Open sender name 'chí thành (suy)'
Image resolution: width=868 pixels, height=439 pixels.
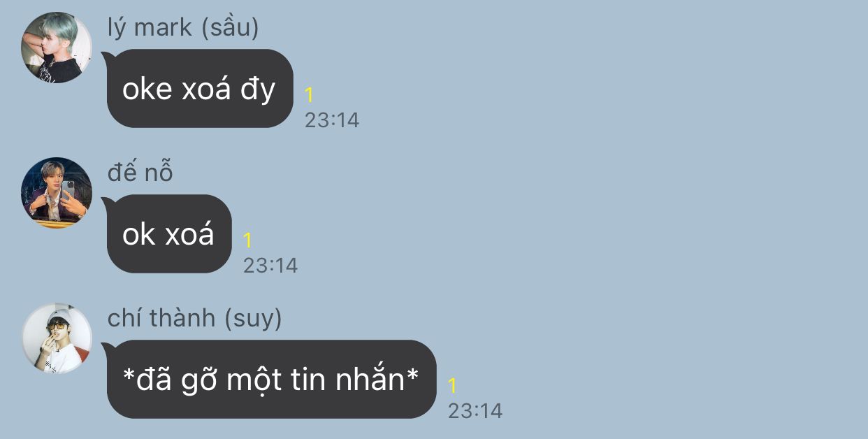point(195,319)
